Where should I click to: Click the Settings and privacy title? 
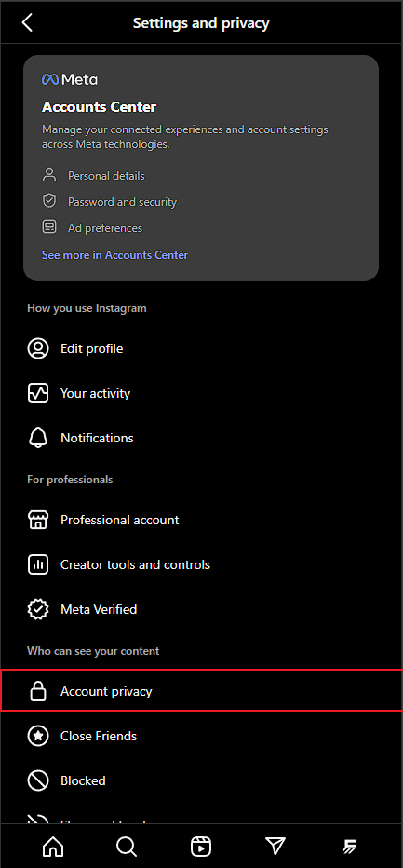point(201,23)
